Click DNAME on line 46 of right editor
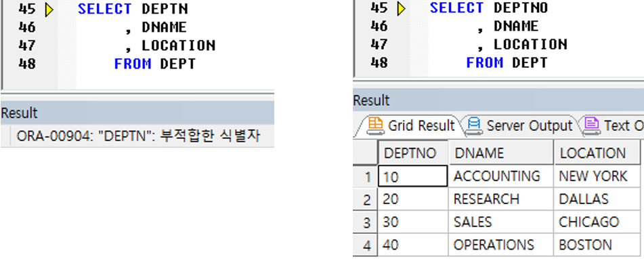The height and width of the screenshot is (259, 644). [516, 26]
